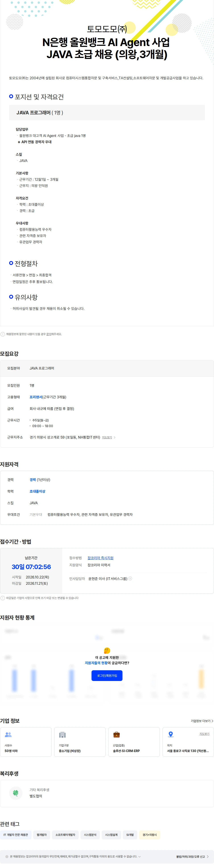214x868 pixels.
Task: Click the blue 프리랜서 employment type link
Action: point(36,397)
